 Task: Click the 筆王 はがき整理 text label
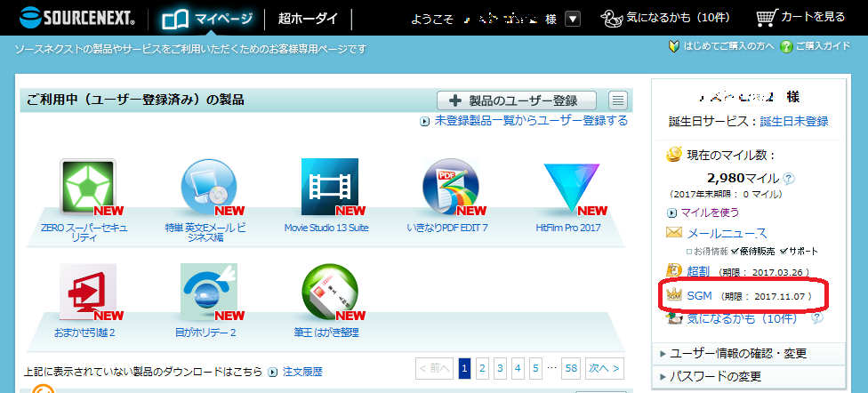click(x=326, y=333)
